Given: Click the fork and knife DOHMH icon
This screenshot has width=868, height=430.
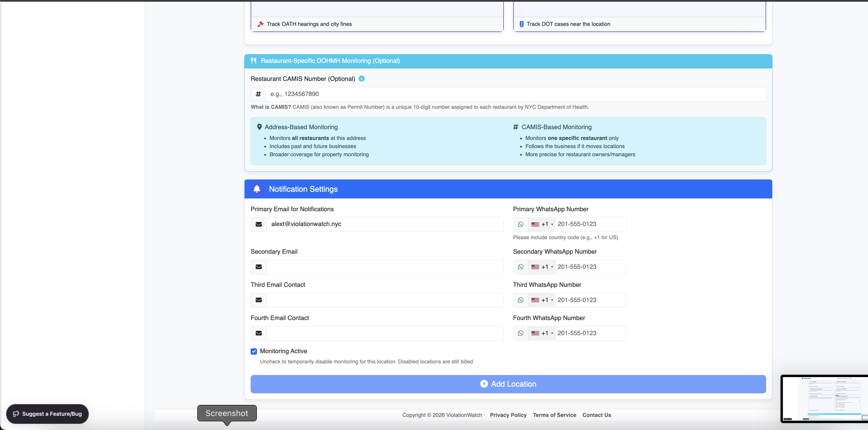Looking at the screenshot, I should pos(254,61).
